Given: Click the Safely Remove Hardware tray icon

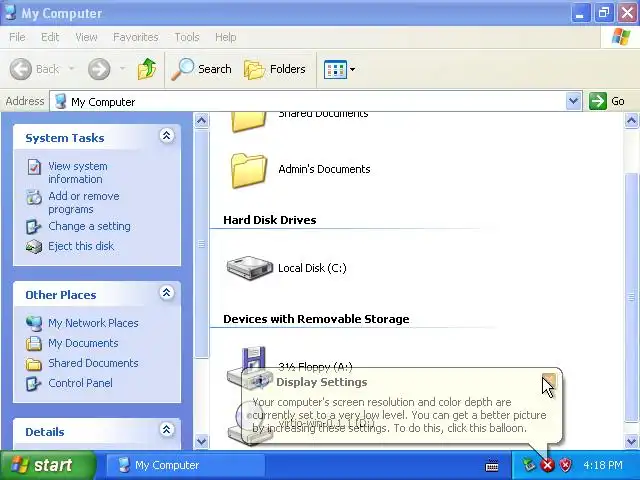Looking at the screenshot, I should 529,464.
